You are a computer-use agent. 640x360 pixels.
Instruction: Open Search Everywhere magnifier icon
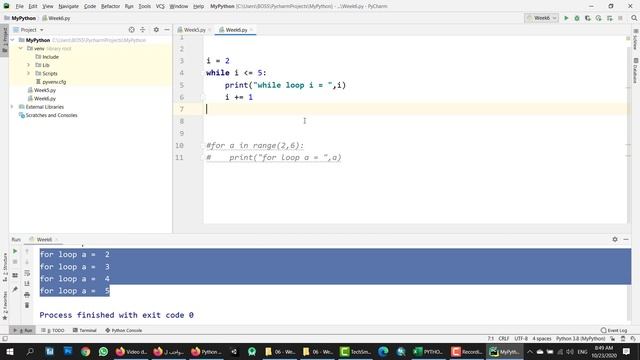tap(634, 18)
